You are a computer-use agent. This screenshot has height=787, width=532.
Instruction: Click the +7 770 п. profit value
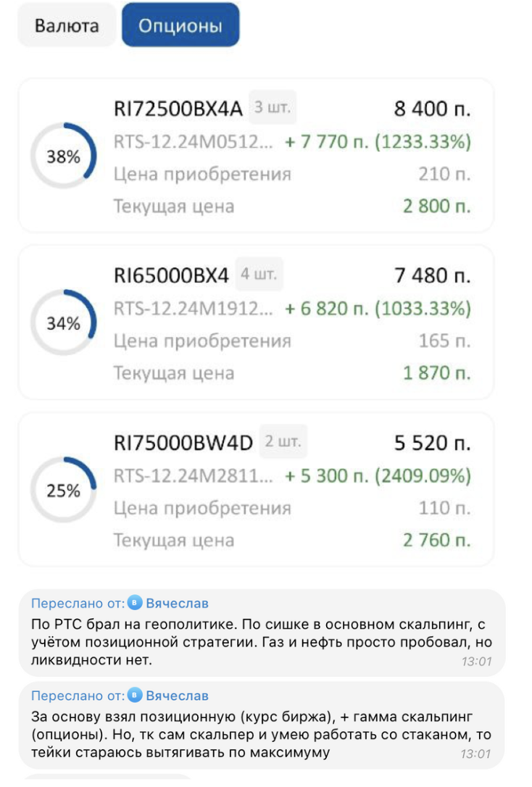click(327, 142)
